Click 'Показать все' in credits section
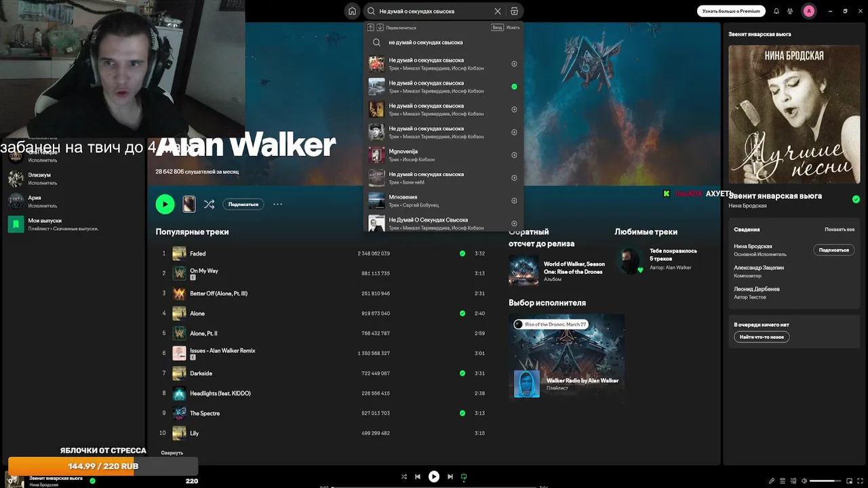Screen dimensions: 868x488 840,230
